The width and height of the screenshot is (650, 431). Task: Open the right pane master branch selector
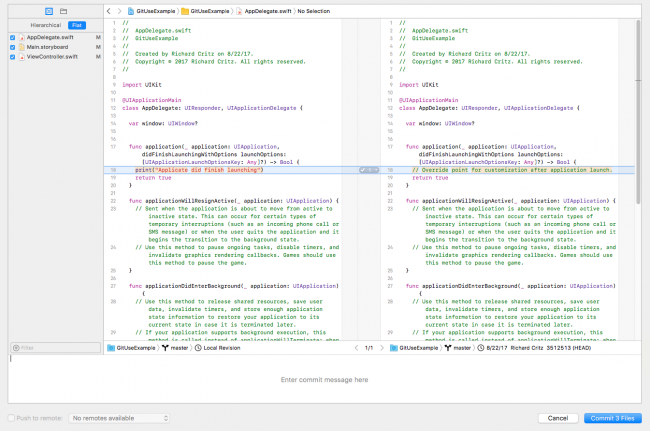[x=458, y=348]
